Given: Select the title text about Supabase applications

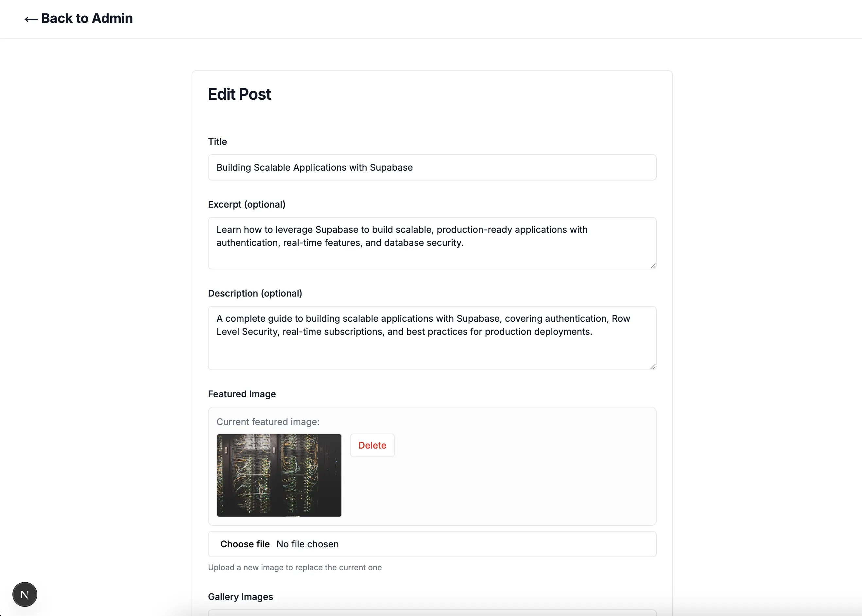Looking at the screenshot, I should pyautogui.click(x=314, y=167).
